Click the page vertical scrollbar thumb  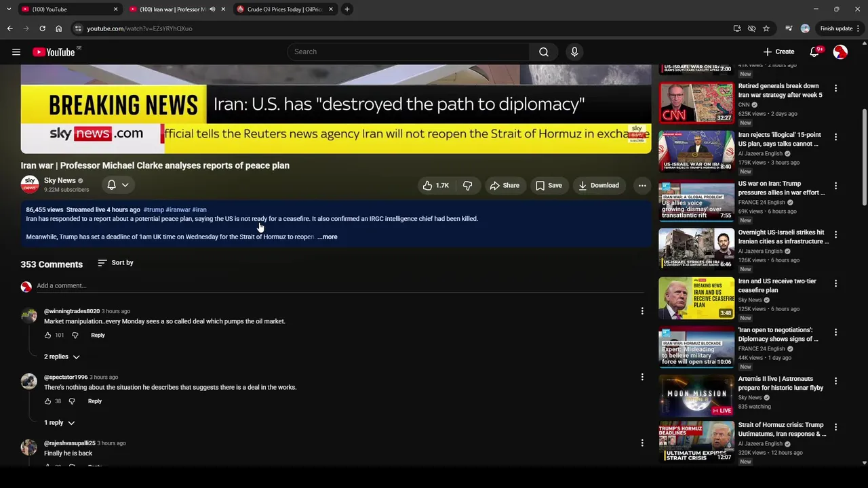(864, 157)
